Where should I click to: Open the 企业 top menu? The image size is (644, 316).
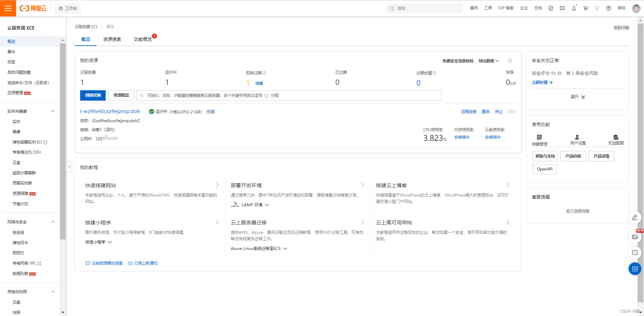pos(524,8)
